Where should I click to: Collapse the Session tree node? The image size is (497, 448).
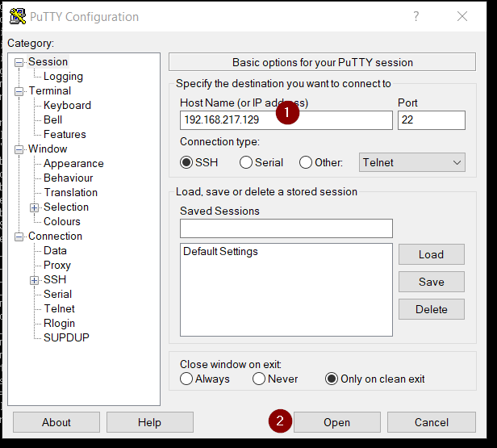[19, 62]
